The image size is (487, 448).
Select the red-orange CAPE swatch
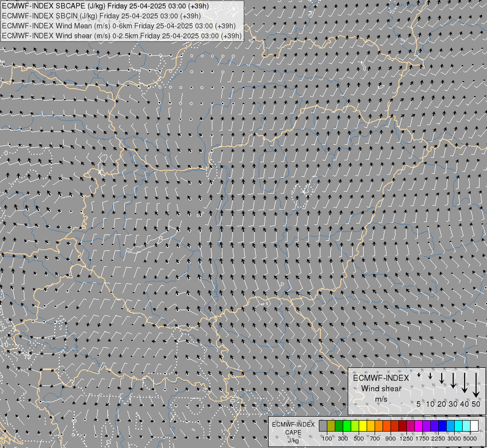pos(387,426)
